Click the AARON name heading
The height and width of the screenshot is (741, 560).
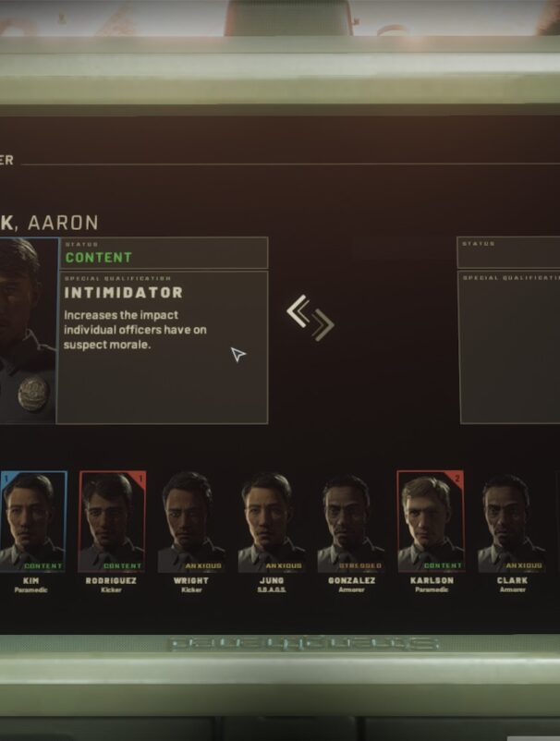(63, 223)
